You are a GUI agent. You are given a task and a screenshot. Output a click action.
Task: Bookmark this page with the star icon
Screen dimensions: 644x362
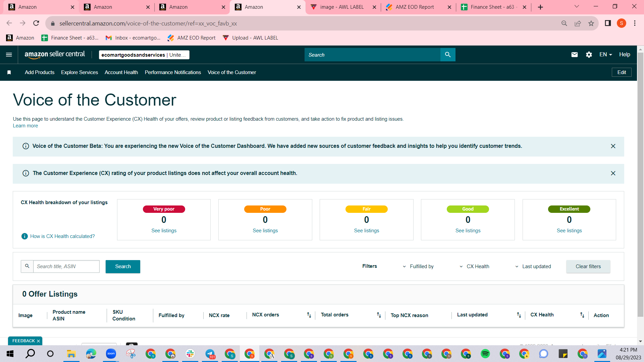(x=591, y=23)
